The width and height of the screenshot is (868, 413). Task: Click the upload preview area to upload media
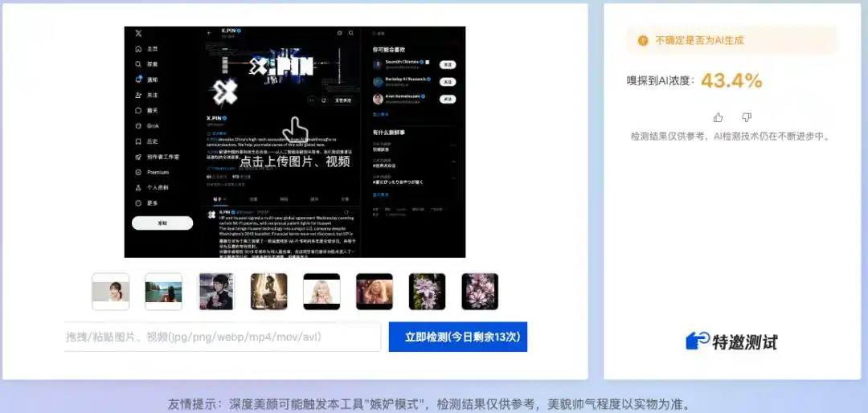tap(294, 141)
